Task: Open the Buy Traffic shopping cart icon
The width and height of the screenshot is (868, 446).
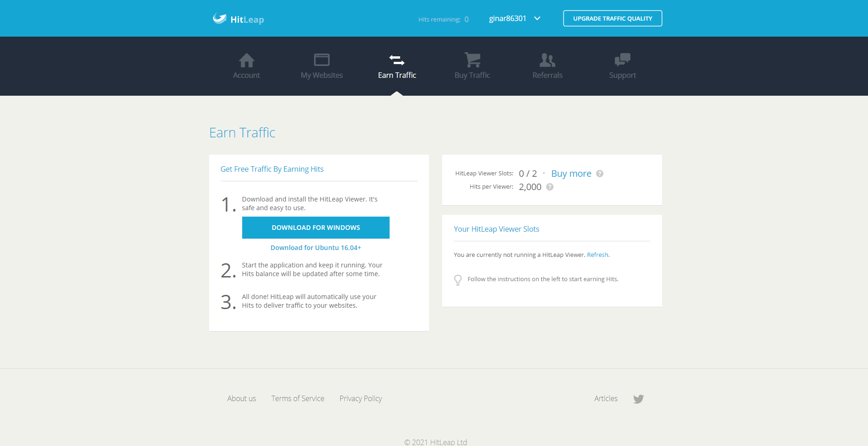Action: click(472, 60)
